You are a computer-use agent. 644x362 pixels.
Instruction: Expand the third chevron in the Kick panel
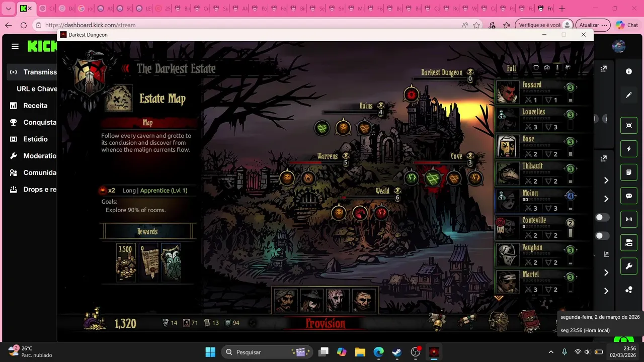606,273
